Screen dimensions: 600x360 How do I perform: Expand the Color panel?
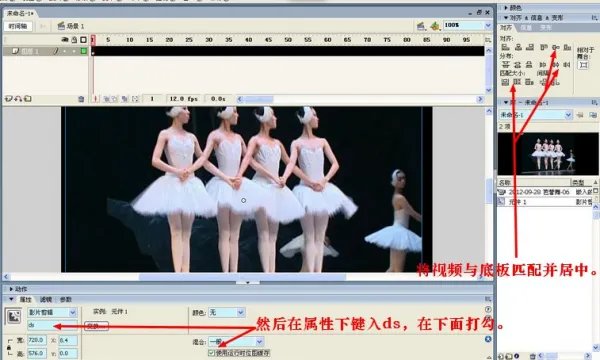click(506, 8)
